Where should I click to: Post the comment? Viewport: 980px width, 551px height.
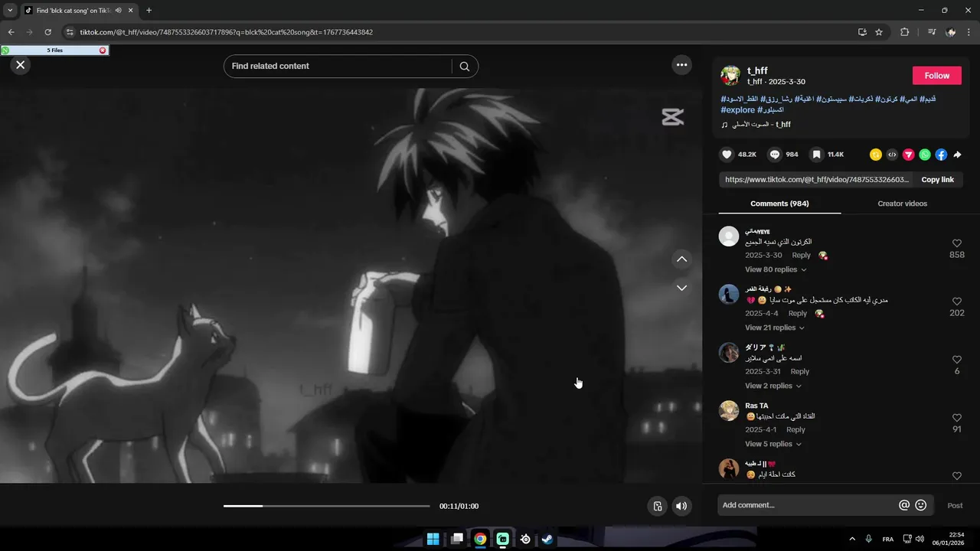coord(955,505)
